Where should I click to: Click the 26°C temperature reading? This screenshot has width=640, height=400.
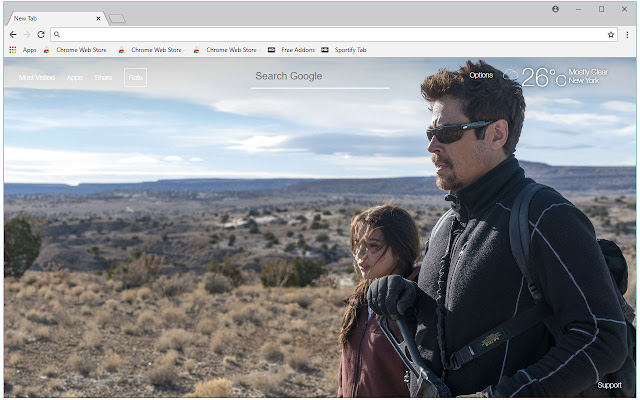coord(544,77)
